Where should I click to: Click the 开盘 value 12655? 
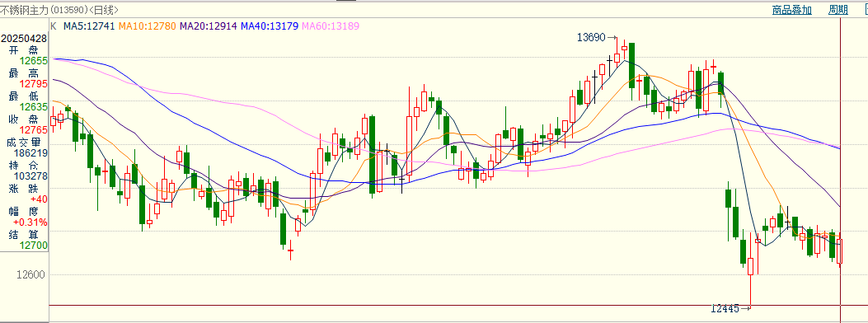[x=34, y=61]
